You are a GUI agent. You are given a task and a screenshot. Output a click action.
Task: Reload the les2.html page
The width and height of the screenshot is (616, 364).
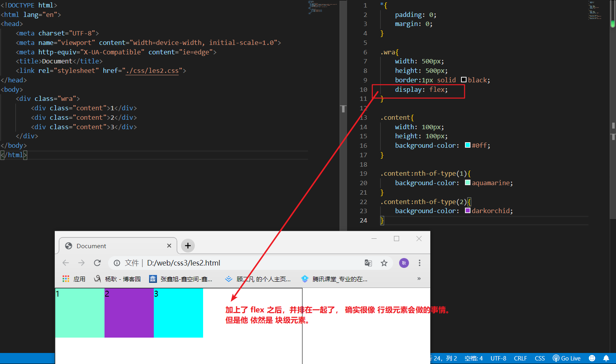click(x=97, y=263)
